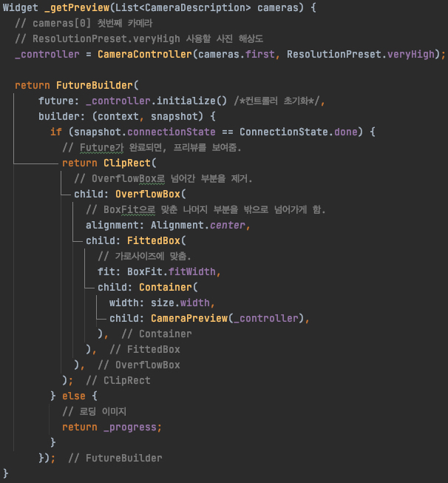The width and height of the screenshot is (448, 483).
Task: Click the // OverflowBox closing label
Action: click(x=139, y=365)
